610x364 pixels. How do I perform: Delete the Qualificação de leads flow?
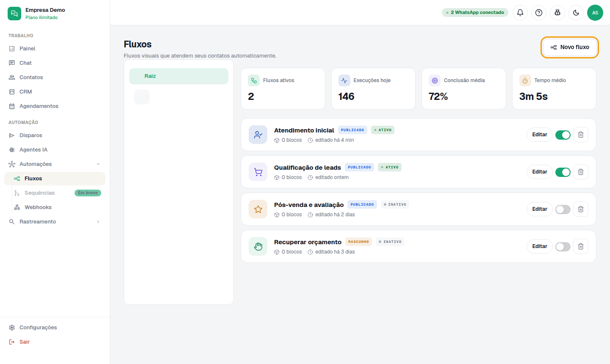(x=581, y=172)
